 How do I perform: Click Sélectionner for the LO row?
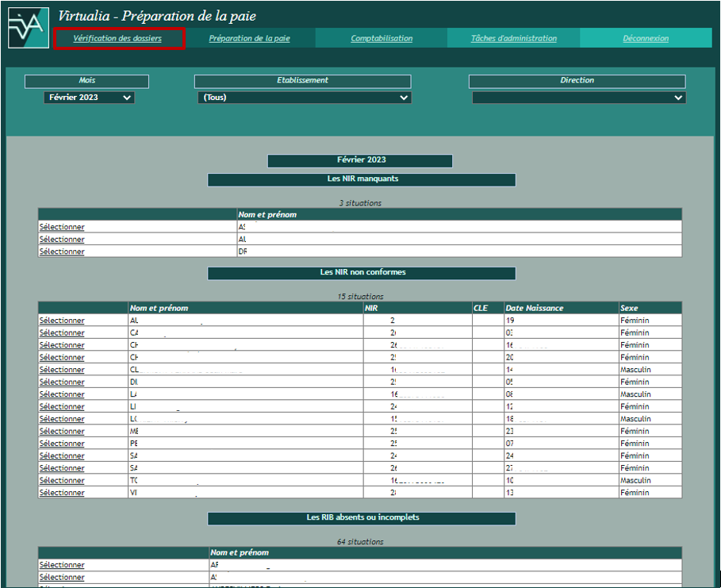[62, 419]
